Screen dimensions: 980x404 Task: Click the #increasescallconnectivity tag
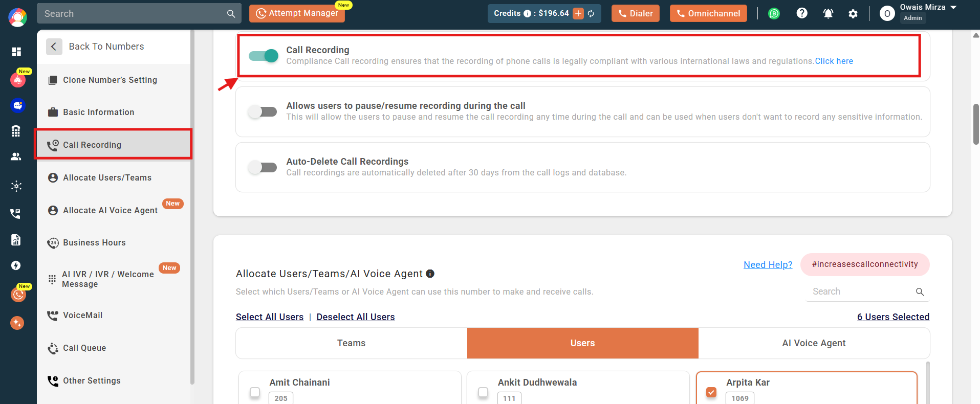[865, 264]
